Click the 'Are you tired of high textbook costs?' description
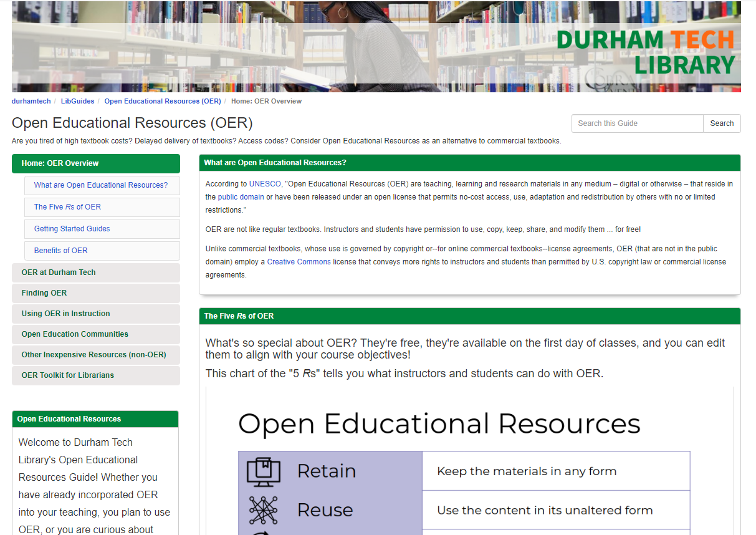 [287, 141]
